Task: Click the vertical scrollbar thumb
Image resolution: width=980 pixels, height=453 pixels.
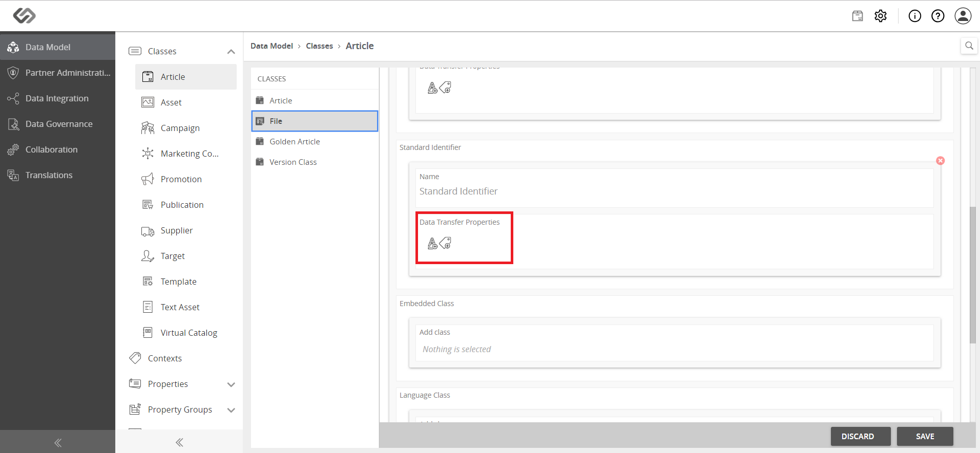Action: click(x=973, y=275)
